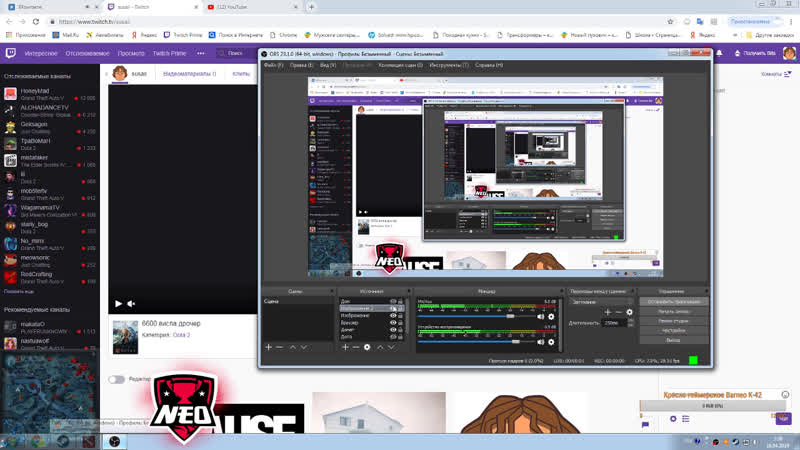Screen dimensions: 800x450
Task: Remove the selected source in OBS
Action: [356, 347]
